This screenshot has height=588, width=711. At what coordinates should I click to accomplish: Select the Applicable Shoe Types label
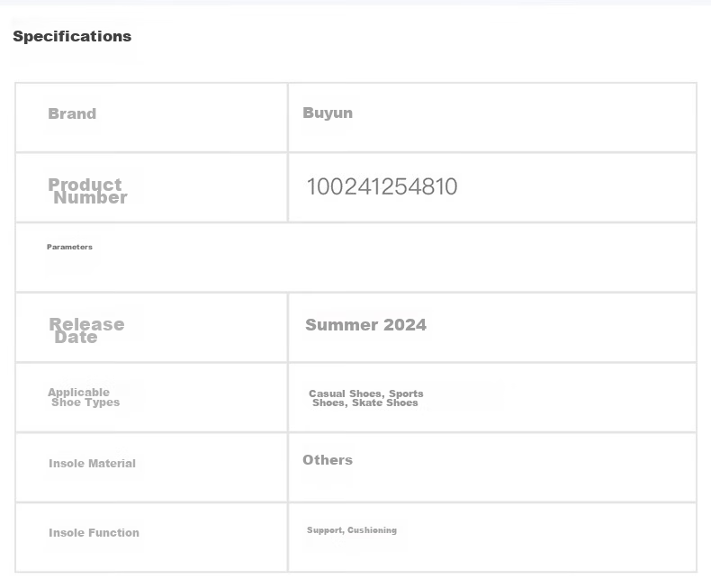(84, 397)
